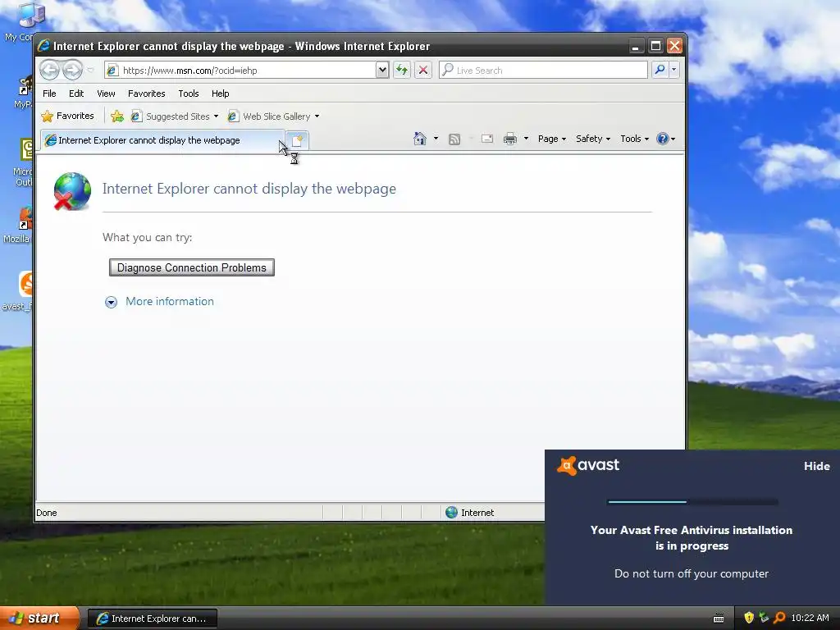Open the Help menu
The image size is (840, 630).
[x=220, y=94]
